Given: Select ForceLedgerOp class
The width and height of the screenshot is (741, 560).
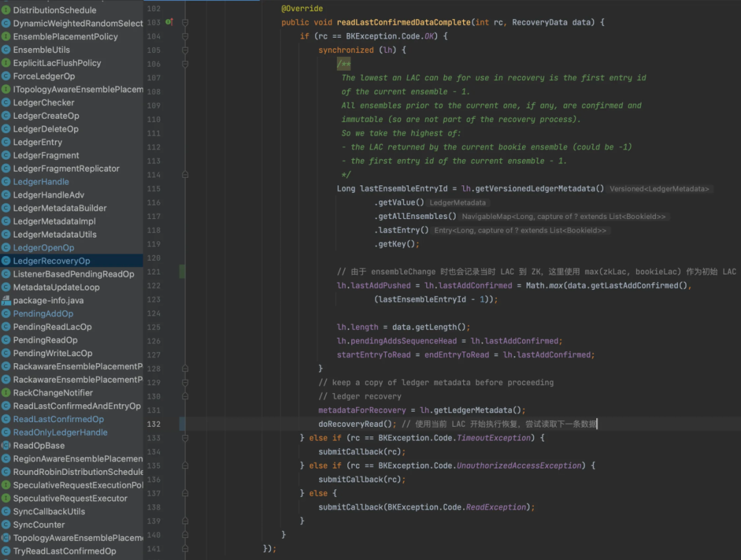Looking at the screenshot, I should (43, 76).
